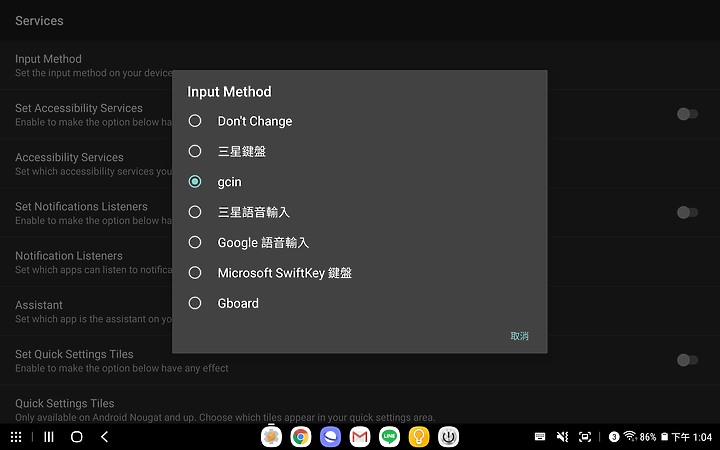Click the Input Method dialog title

(x=229, y=92)
